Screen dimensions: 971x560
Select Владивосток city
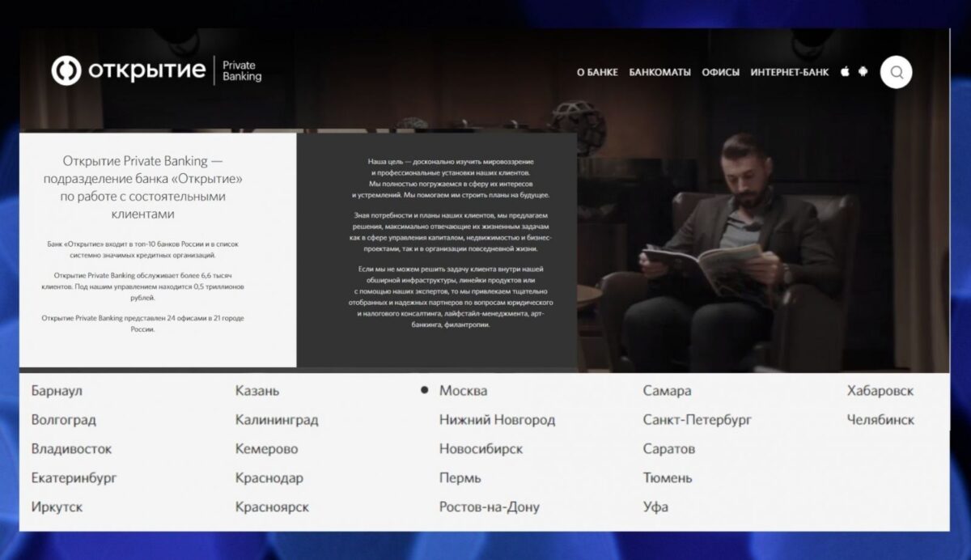pyautogui.click(x=71, y=449)
